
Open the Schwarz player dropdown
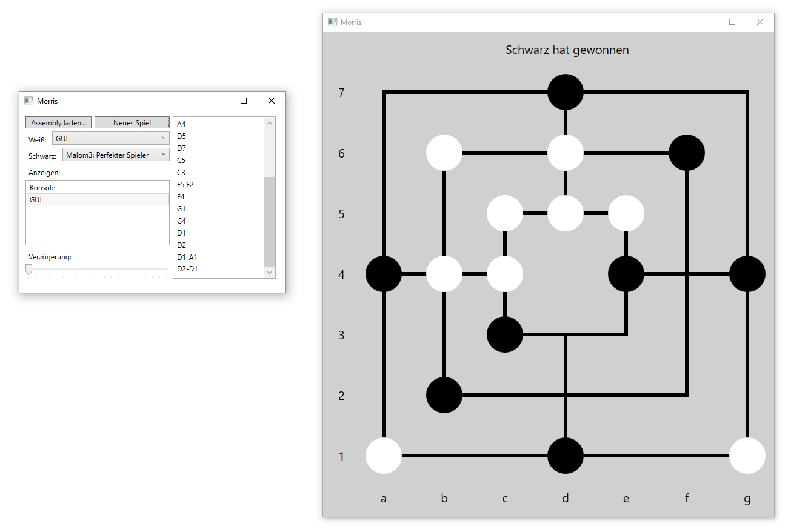(x=116, y=155)
